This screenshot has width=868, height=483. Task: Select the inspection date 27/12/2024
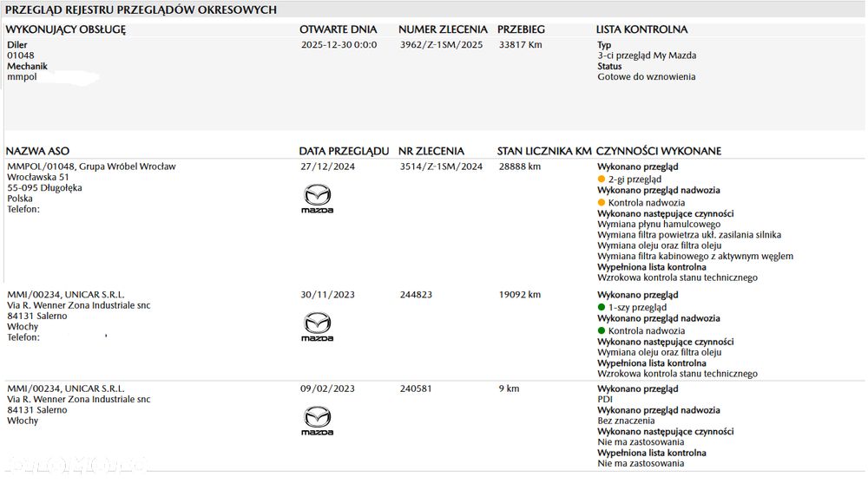point(328,166)
